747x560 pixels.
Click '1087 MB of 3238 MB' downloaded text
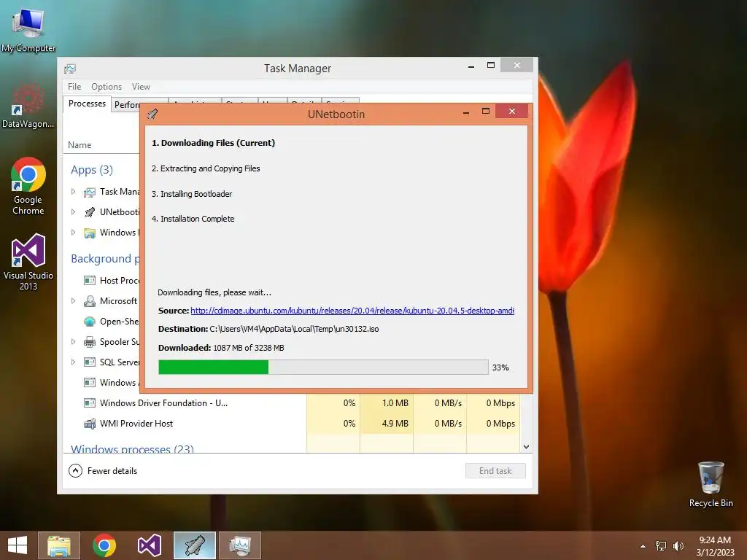[249, 348]
